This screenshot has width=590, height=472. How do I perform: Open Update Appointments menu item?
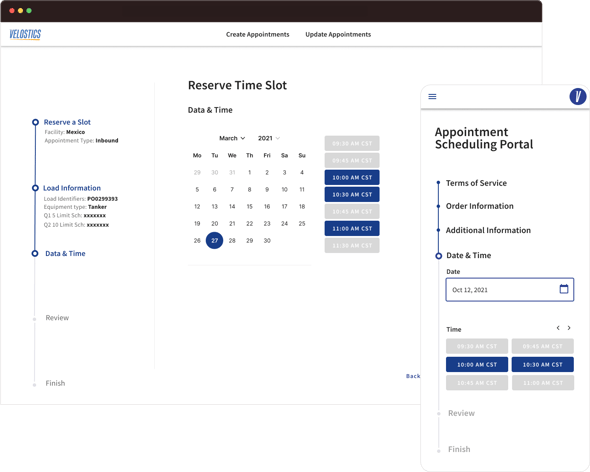point(338,34)
